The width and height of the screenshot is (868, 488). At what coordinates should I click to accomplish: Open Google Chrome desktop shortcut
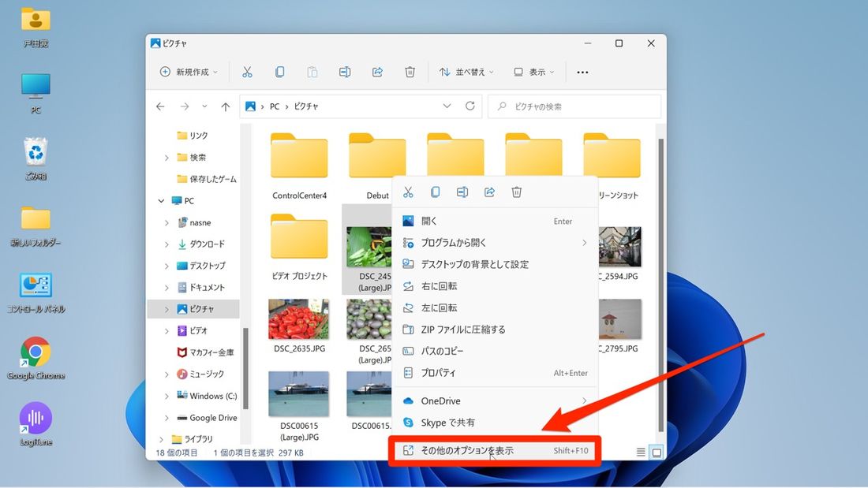coord(36,359)
